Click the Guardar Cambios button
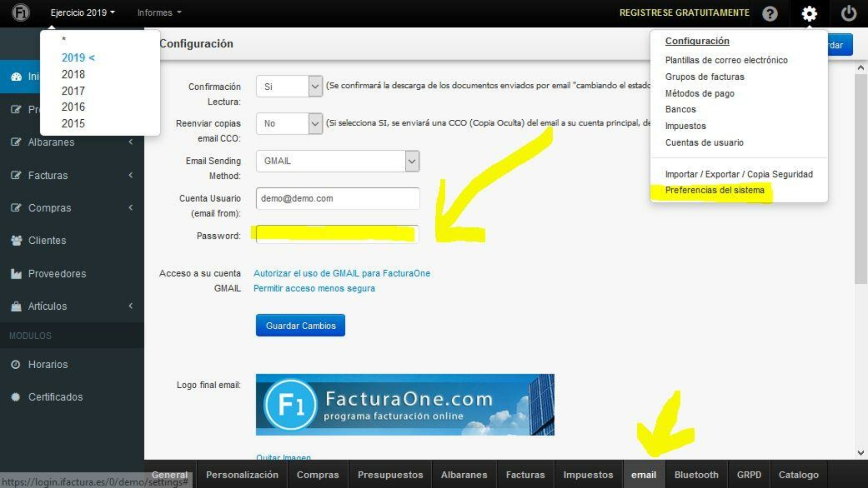This screenshot has height=488, width=868. (x=300, y=325)
